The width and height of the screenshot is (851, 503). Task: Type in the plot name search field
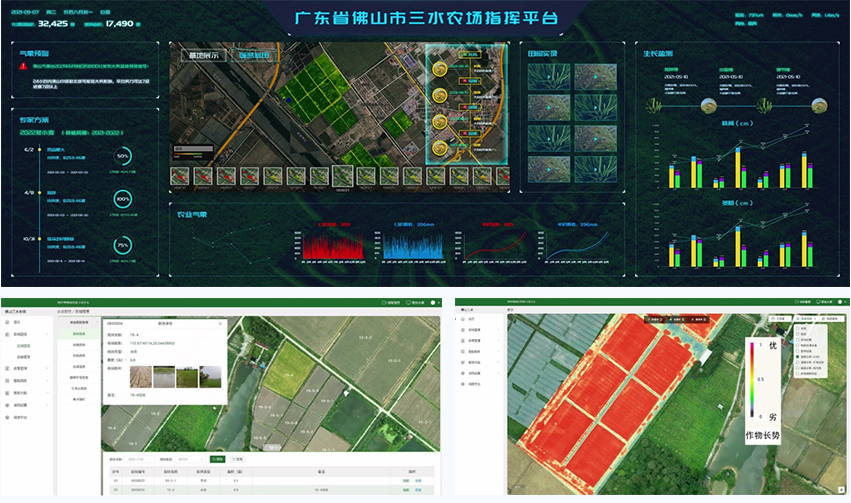[140, 458]
